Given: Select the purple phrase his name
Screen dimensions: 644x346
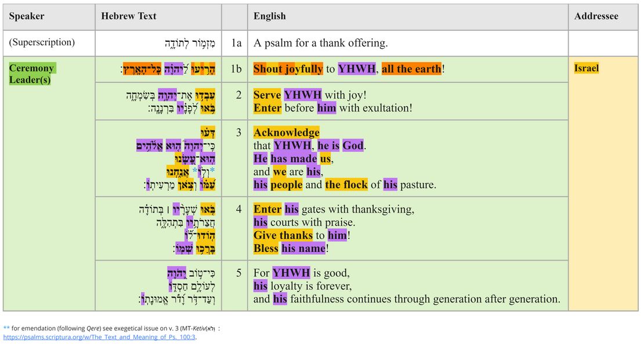Looking at the screenshot, I should point(303,248).
